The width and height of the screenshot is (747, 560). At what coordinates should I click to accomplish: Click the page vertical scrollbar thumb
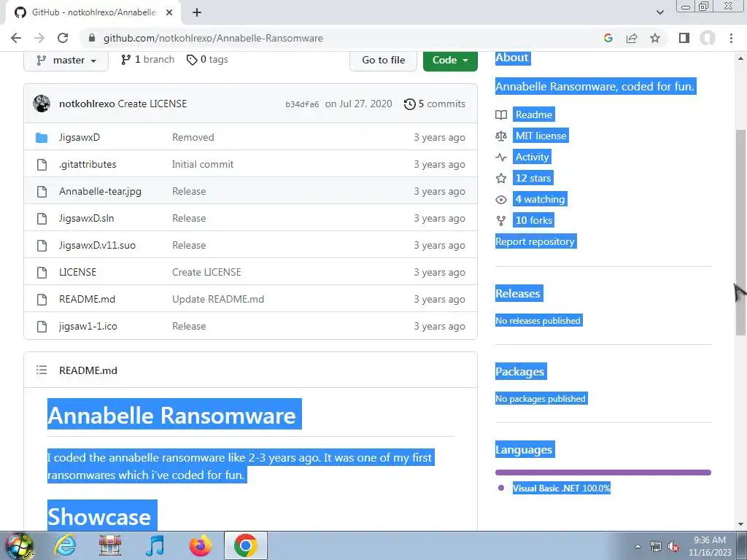coord(740,233)
